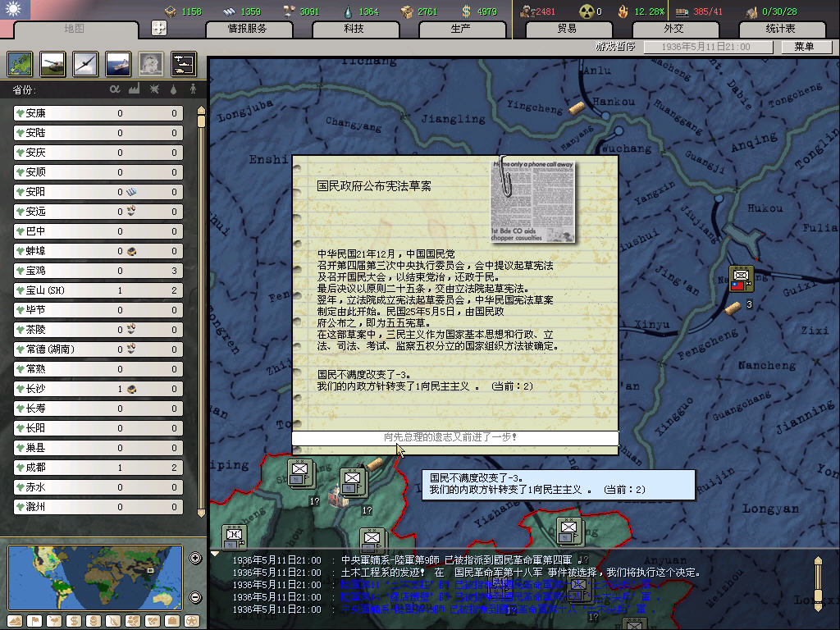Select the greyed nuclear weapons icon
Image resolution: width=840 pixels, height=630 pixels.
coord(151,64)
